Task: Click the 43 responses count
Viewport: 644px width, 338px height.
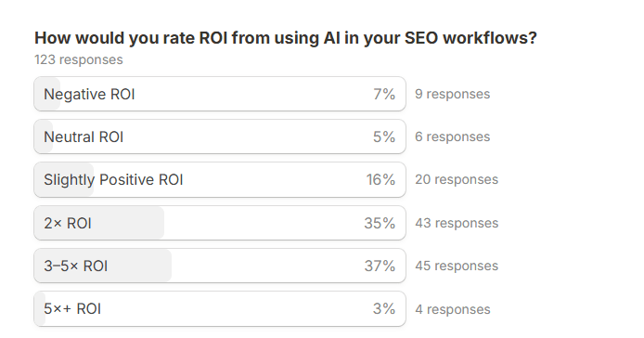Action: click(x=457, y=223)
